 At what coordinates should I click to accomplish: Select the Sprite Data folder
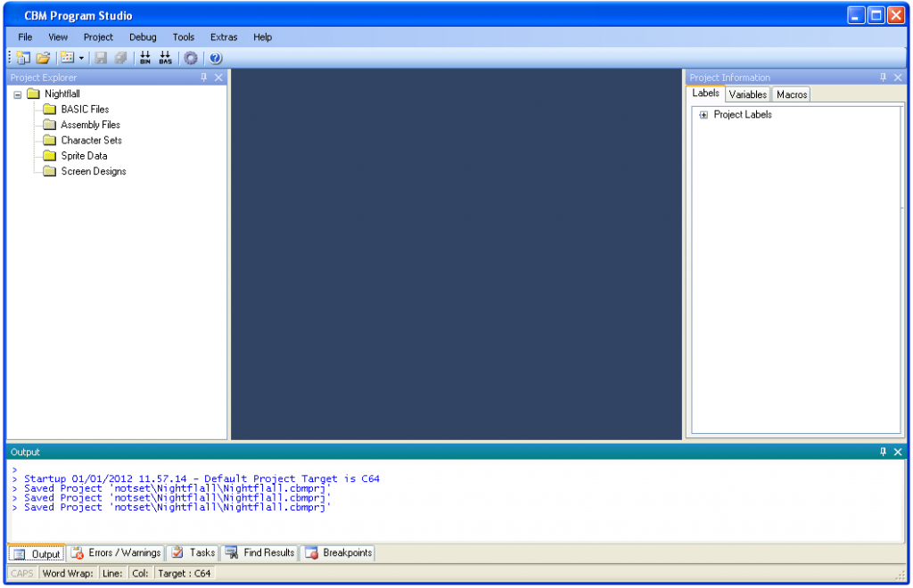click(x=84, y=156)
